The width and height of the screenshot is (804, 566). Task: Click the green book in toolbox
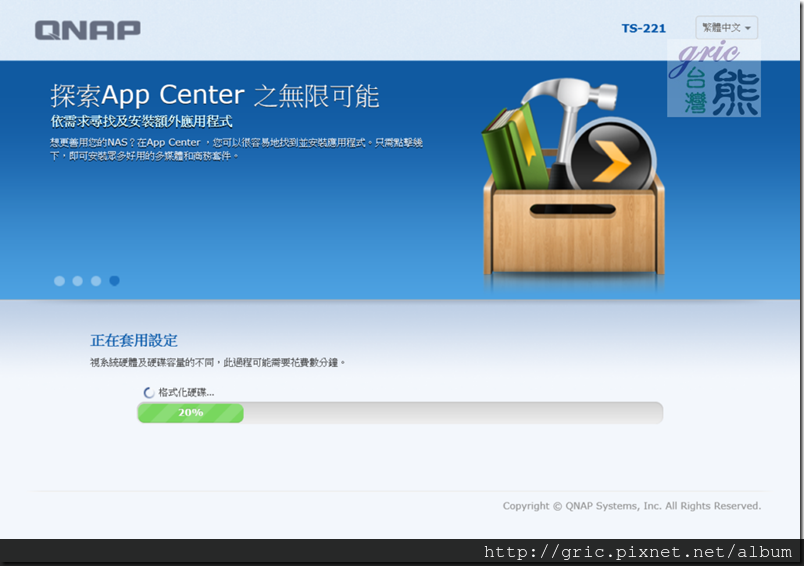(513, 147)
